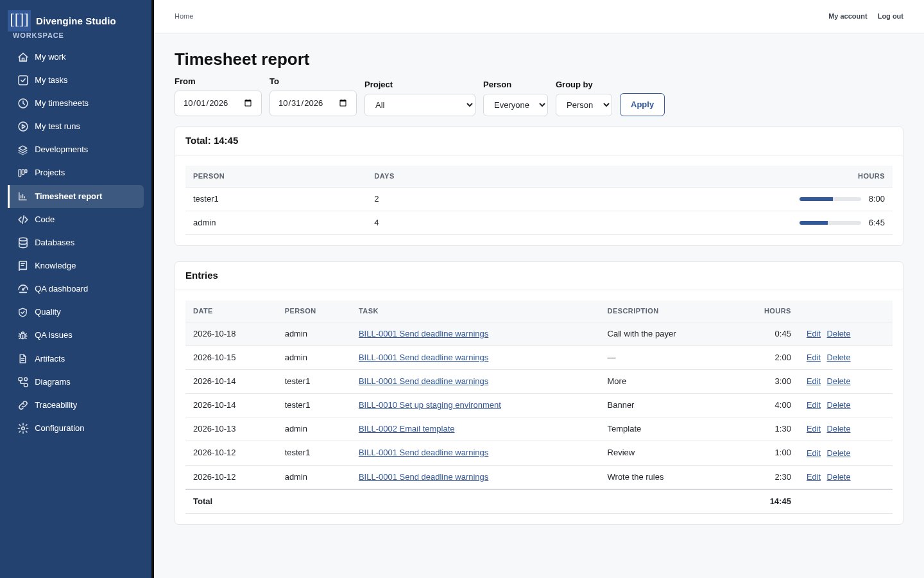
Task: Click the database cylinder icon beside Databases
Action: tap(23, 243)
